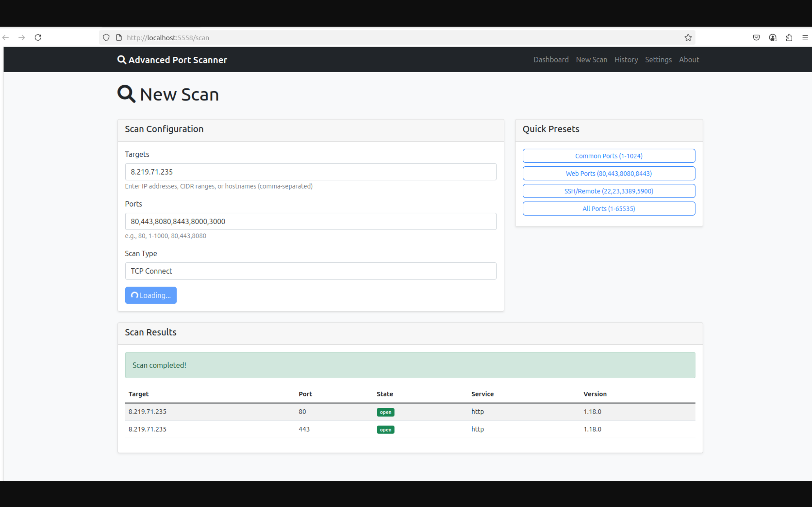The height and width of the screenshot is (507, 812).
Task: Click the tracking protection shield icon
Action: point(106,38)
